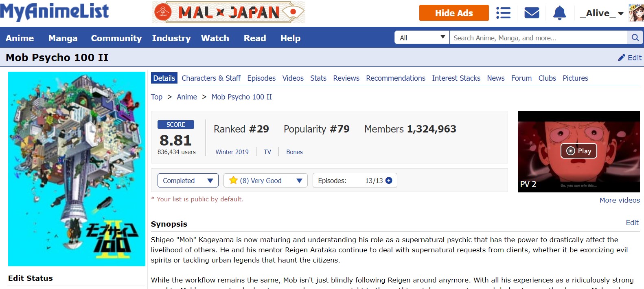Click the Top breadcrumb link
The image size is (644, 289).
point(157,97)
